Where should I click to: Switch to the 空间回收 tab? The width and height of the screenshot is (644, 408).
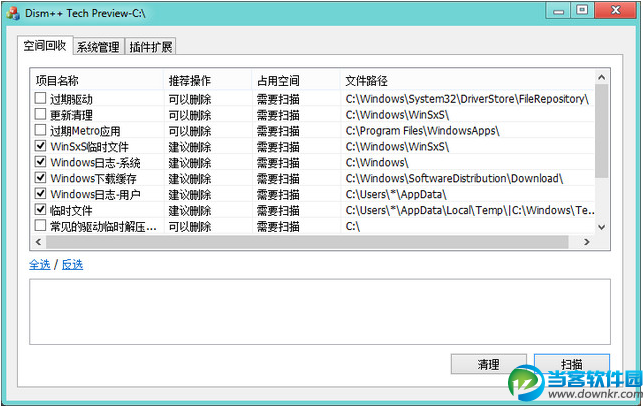45,45
